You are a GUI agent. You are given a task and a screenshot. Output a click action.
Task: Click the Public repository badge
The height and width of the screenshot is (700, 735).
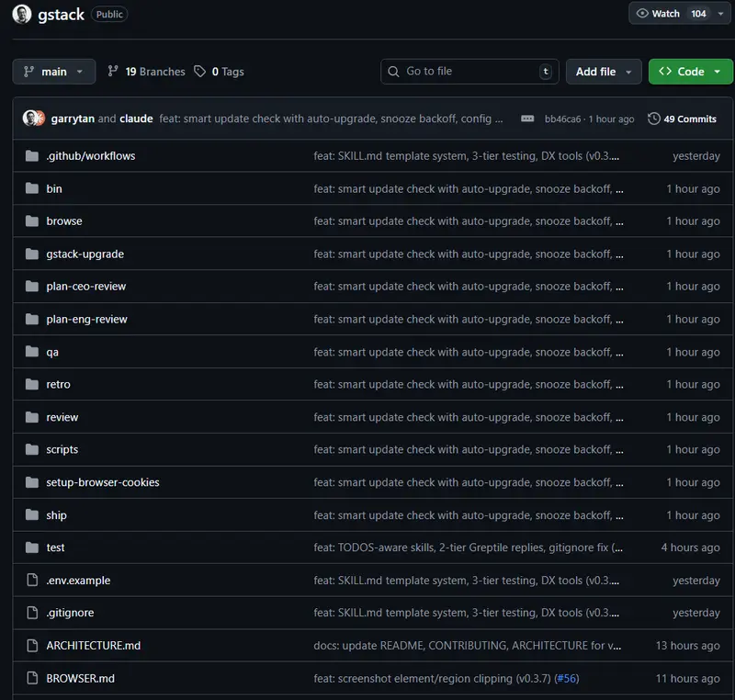pyautogui.click(x=109, y=14)
